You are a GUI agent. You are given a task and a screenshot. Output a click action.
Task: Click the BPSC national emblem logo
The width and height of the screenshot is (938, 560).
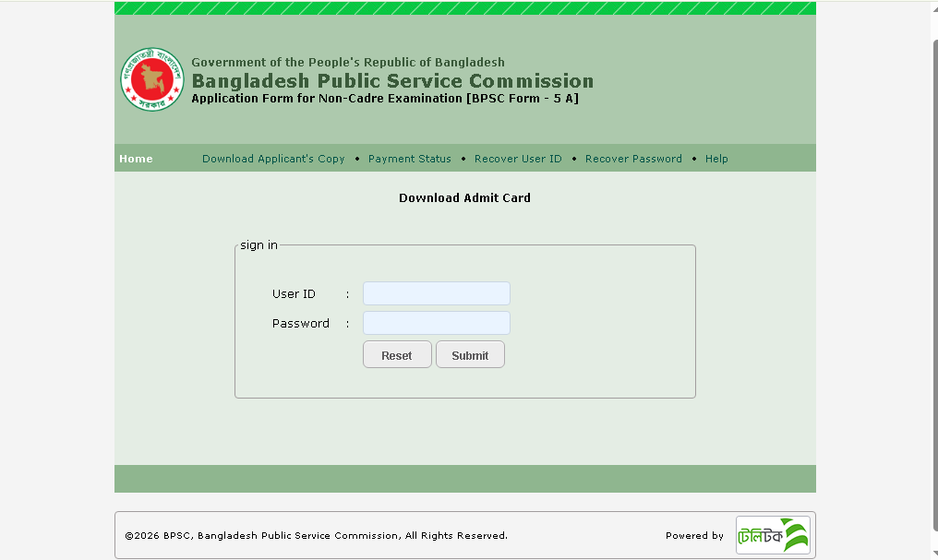tap(151, 79)
